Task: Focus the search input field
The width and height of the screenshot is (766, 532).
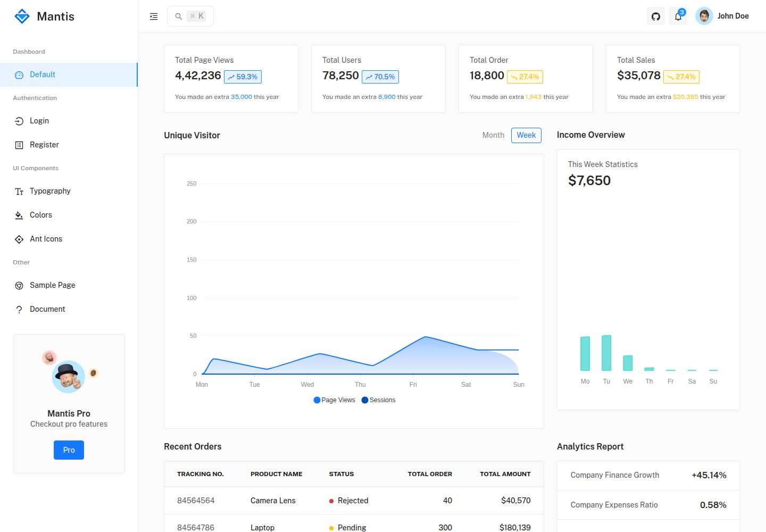Action: point(190,16)
